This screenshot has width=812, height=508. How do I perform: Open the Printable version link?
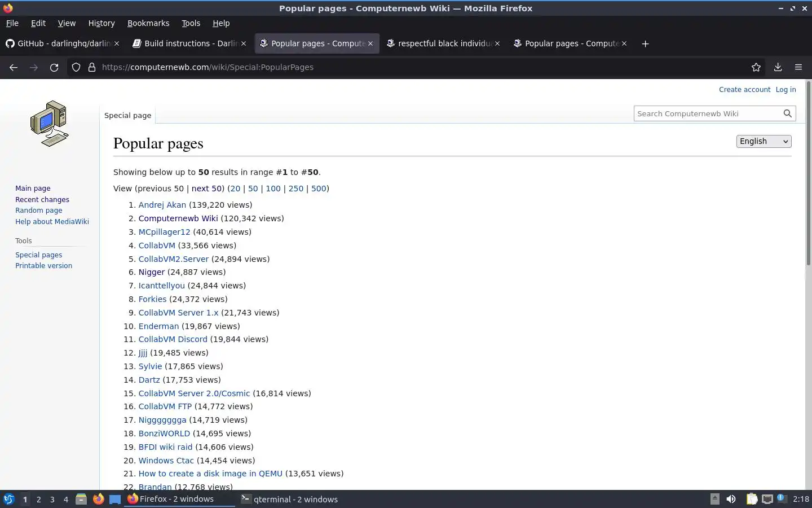pyautogui.click(x=43, y=265)
